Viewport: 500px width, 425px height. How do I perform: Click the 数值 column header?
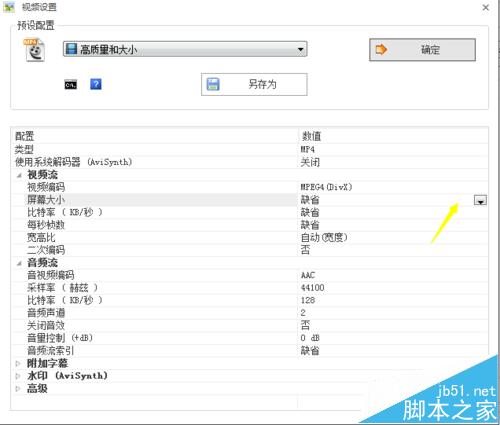point(311,136)
